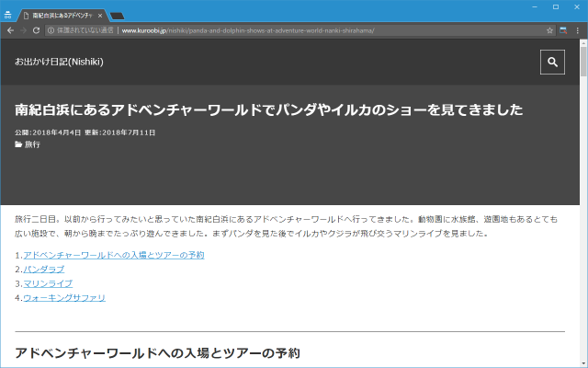Viewport: 588px width, 368px height.
Task: Click the folder icon next to 旅行
Action: click(x=18, y=144)
